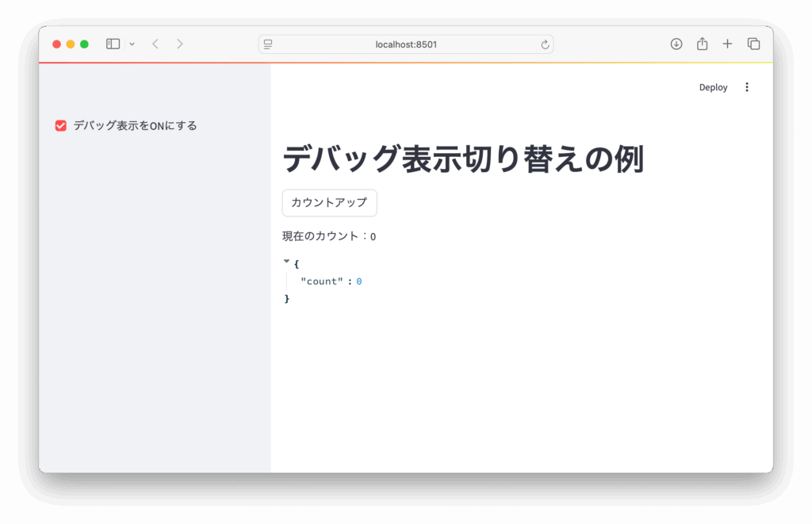The height and width of the screenshot is (524, 812).
Task: Enter full screen with the green window button
Action: point(84,44)
